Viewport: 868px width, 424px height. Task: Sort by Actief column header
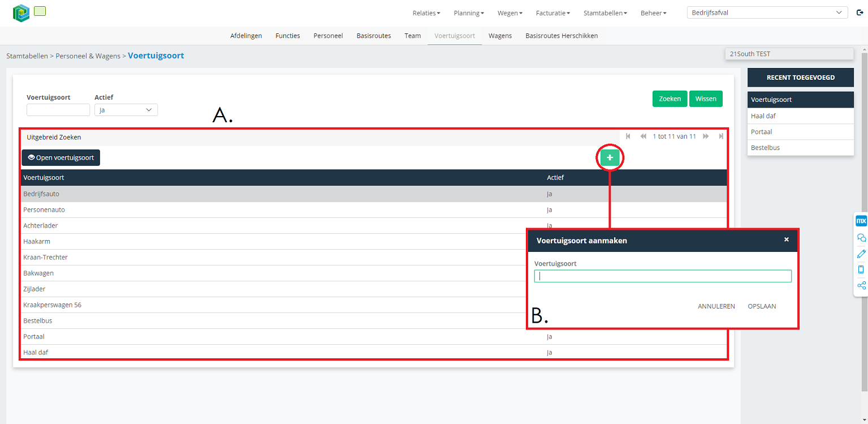[555, 177]
